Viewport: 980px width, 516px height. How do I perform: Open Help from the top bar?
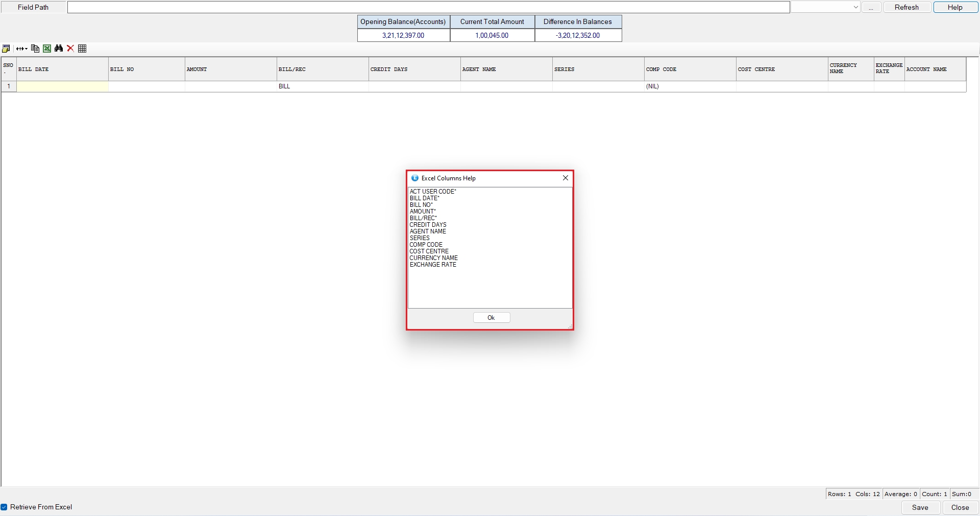pyautogui.click(x=955, y=7)
